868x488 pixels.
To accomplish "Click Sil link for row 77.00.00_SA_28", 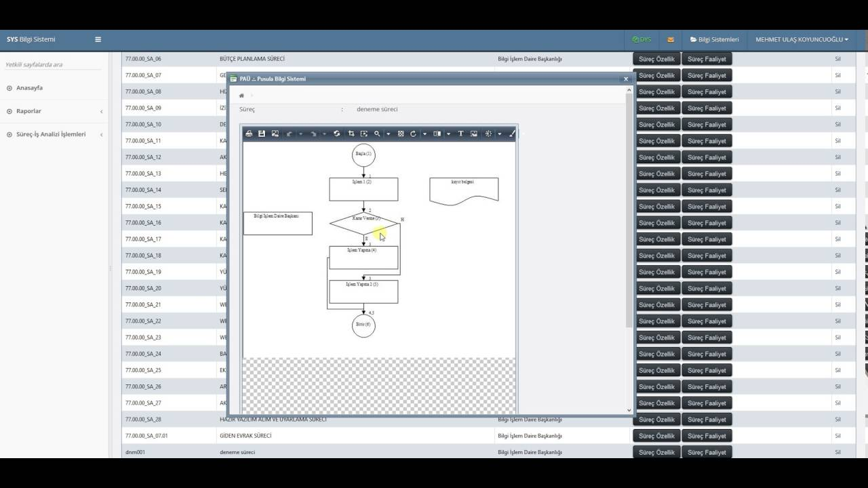I will [837, 420].
